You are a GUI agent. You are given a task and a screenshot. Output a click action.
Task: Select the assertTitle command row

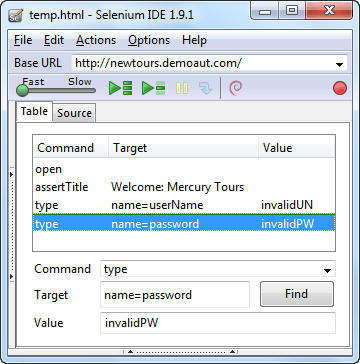[184, 187]
